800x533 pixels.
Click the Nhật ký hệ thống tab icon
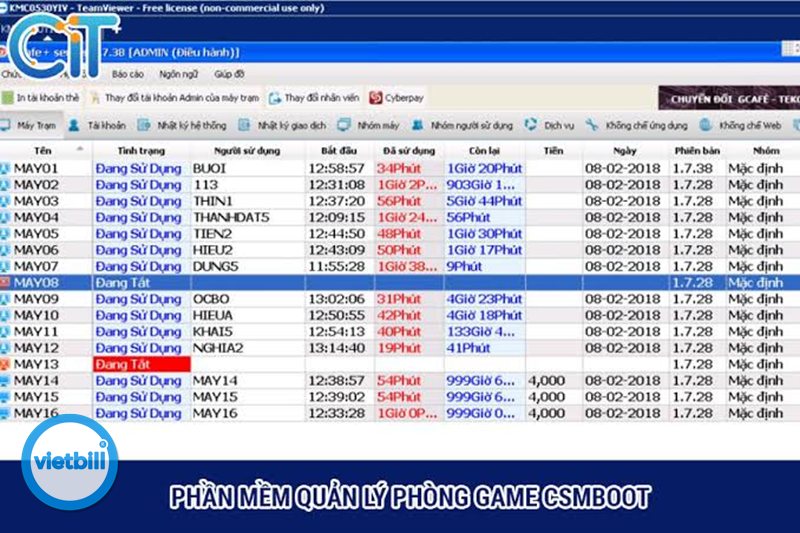(x=144, y=125)
